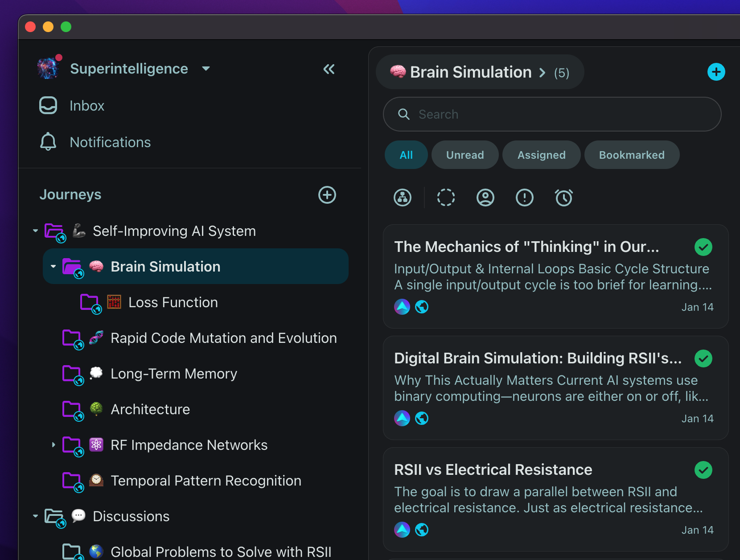Click the Rapid Code Mutation folder icon
Screen dimensions: 740x560
(73, 339)
